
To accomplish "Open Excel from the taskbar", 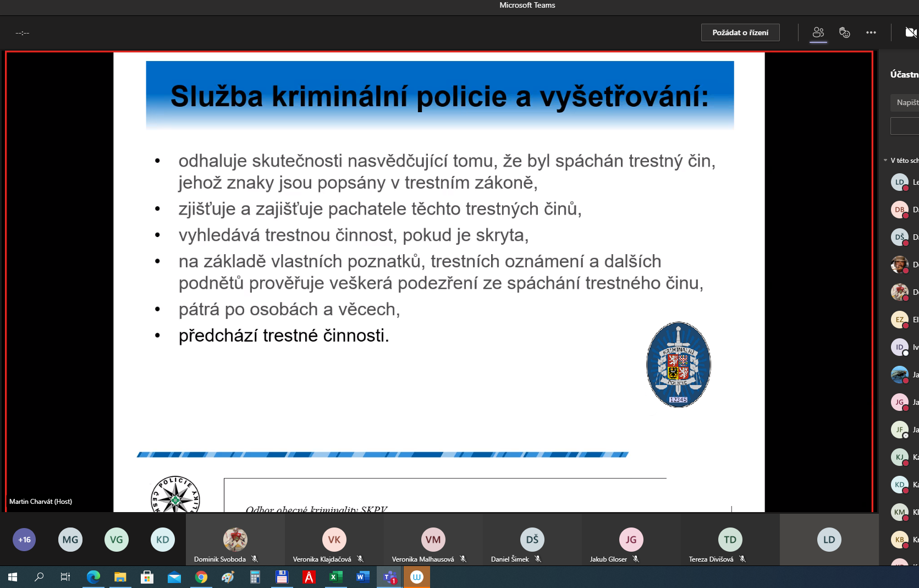I will pyautogui.click(x=335, y=577).
